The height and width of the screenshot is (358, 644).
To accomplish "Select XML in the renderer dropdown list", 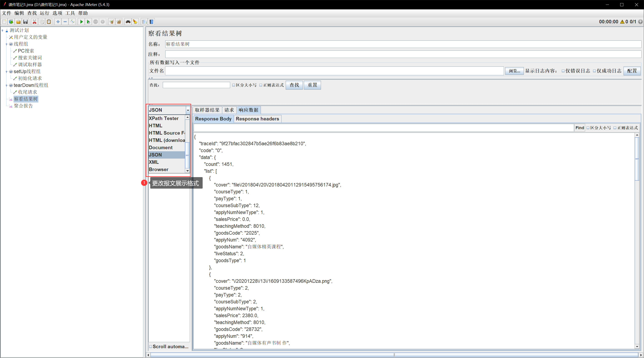I will point(154,162).
